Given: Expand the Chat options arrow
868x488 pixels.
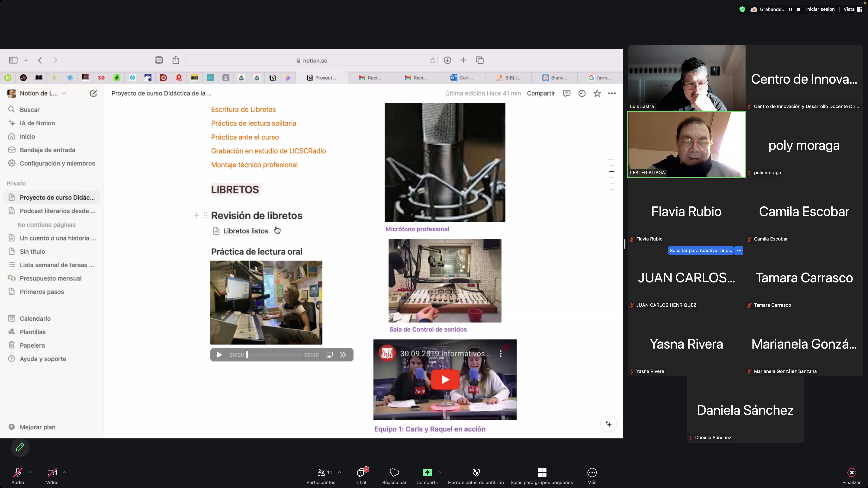Looking at the screenshot, I should point(374,472).
